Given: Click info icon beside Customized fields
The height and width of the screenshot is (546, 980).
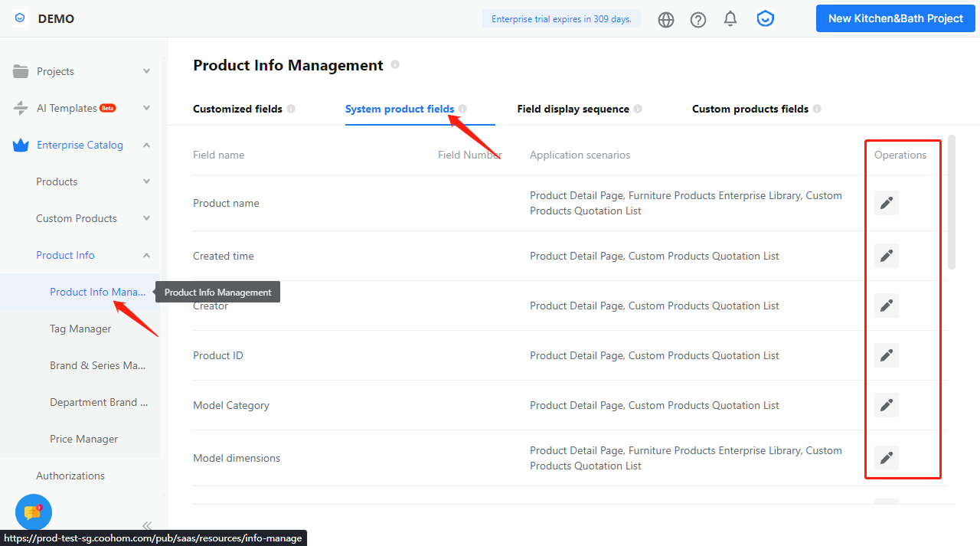Looking at the screenshot, I should point(291,109).
